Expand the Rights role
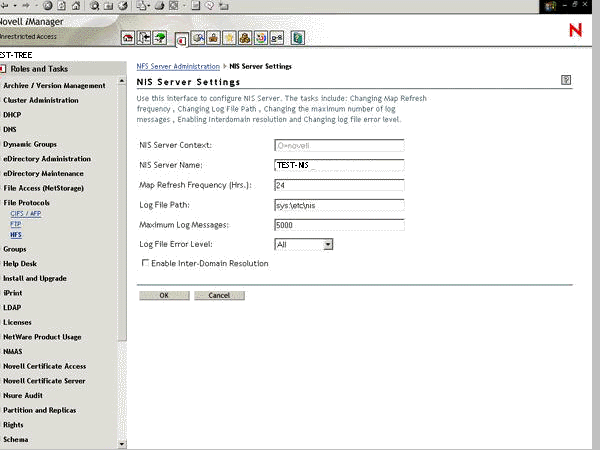 pos(13,425)
